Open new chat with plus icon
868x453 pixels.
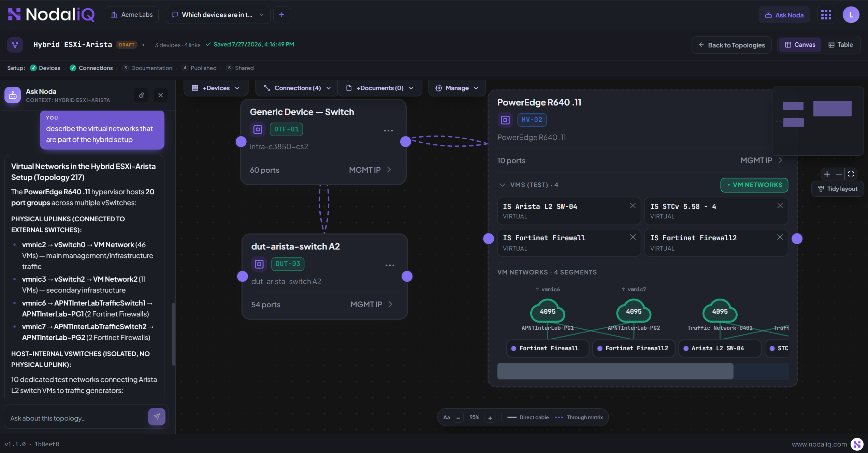[x=281, y=15]
